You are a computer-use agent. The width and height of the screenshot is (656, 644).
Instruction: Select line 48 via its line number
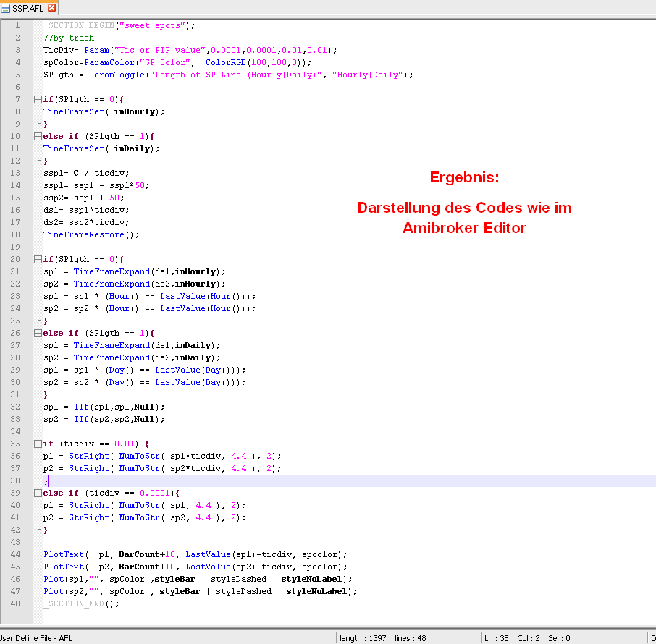pos(16,603)
